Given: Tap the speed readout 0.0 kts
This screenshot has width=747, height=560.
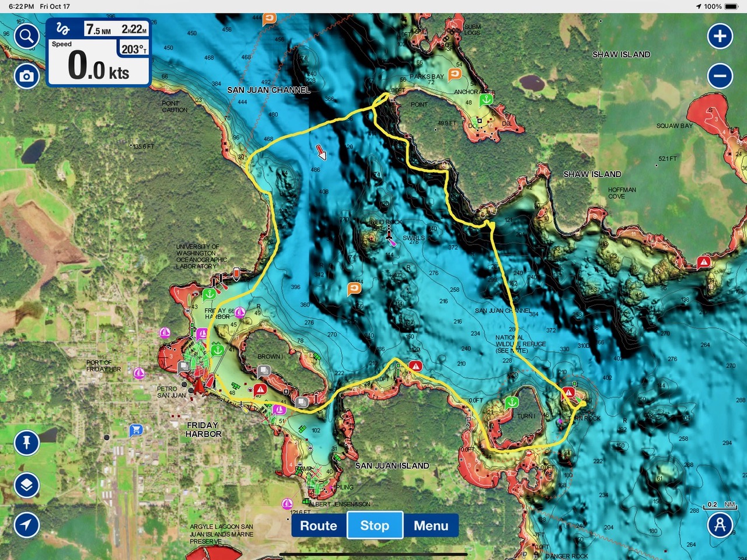Looking at the screenshot, I should [x=98, y=66].
